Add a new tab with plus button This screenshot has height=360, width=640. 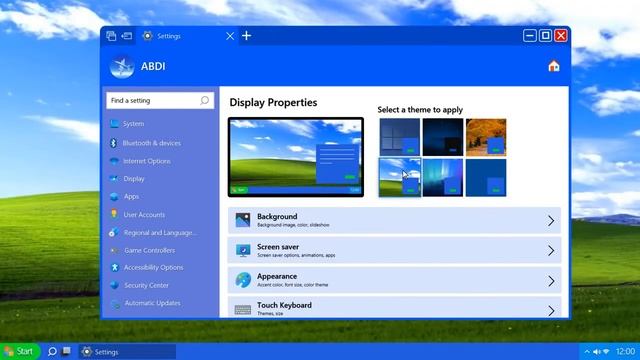point(247,36)
